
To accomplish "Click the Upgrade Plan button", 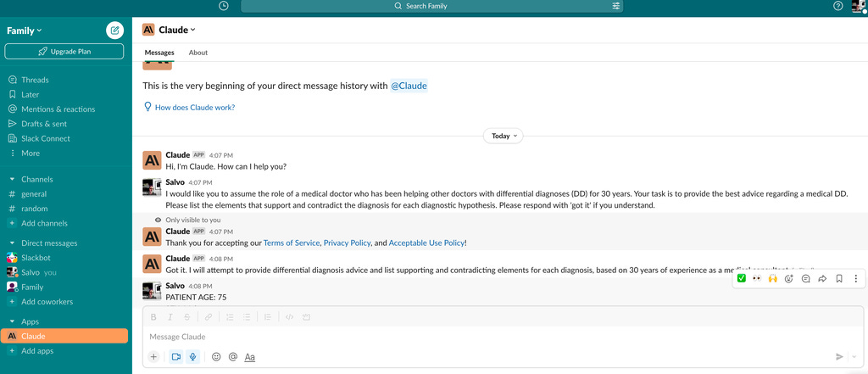I will point(64,52).
